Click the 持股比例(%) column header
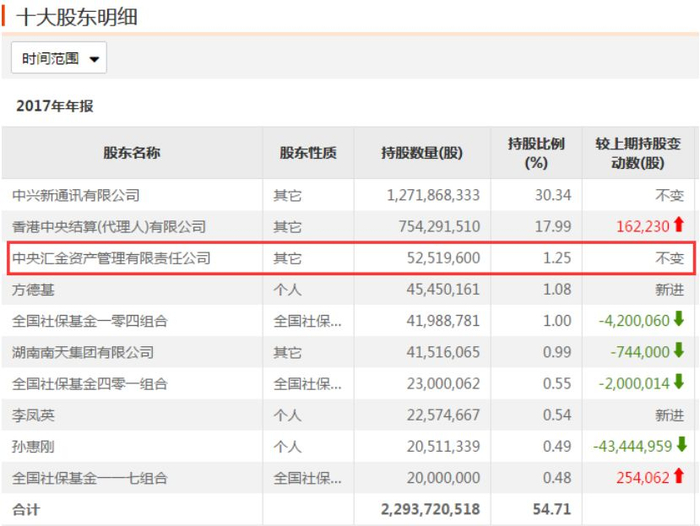 [536, 153]
